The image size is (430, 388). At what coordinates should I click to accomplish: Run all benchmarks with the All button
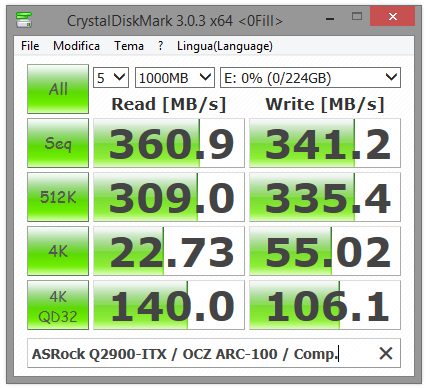pos(58,89)
